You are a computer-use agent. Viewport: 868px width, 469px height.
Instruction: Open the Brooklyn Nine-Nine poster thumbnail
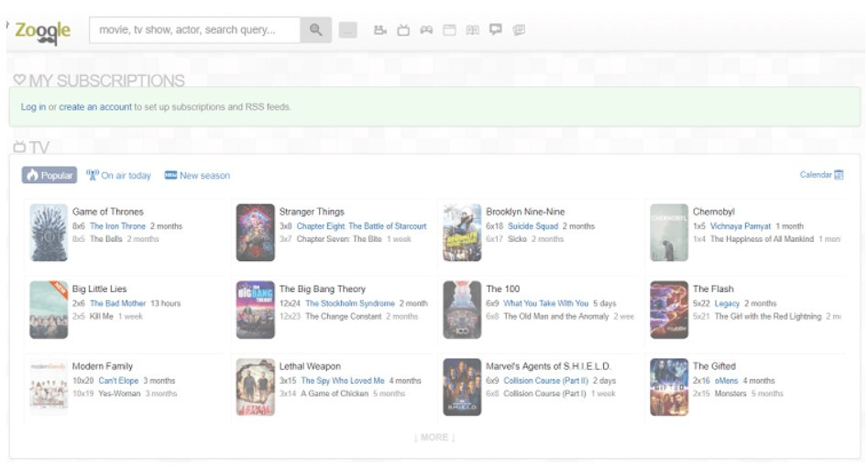(462, 233)
